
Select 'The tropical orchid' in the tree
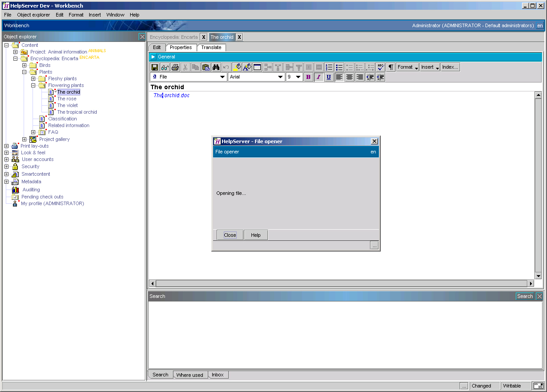pos(77,112)
